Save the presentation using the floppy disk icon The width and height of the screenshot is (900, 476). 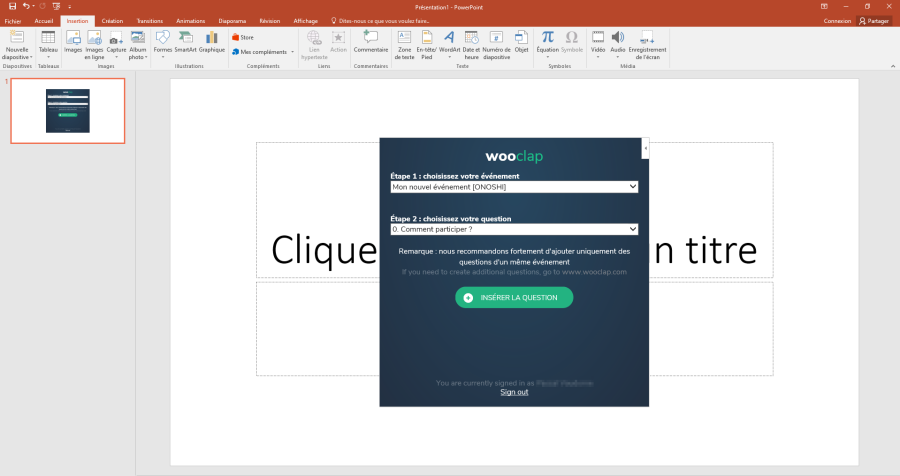point(12,6)
